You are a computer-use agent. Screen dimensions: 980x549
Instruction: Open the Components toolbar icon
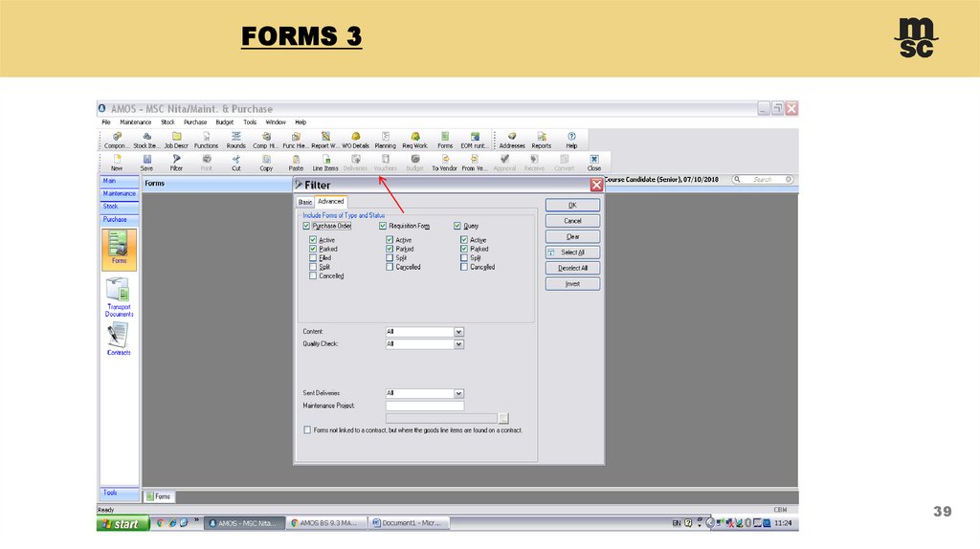point(116,140)
